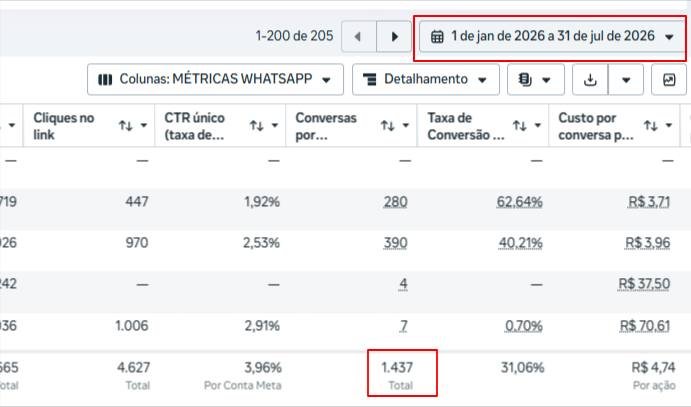Image resolution: width=691 pixels, height=407 pixels.
Task: Click the export download icon
Action: point(590,80)
